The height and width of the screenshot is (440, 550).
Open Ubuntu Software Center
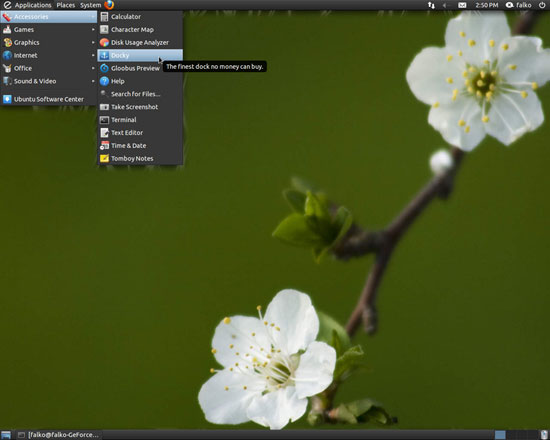coord(48,99)
